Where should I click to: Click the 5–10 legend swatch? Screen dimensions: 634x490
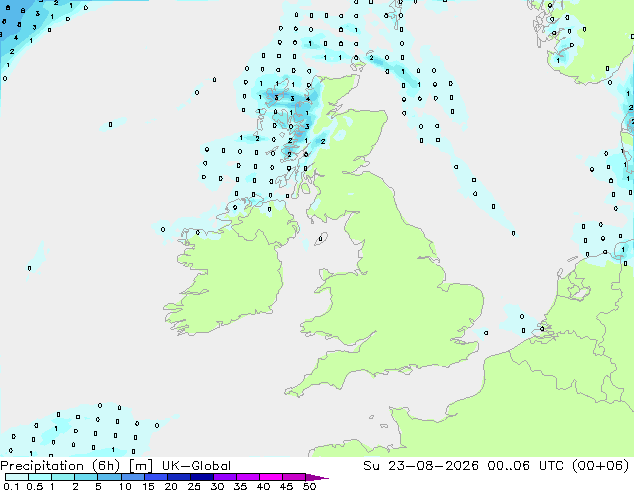[109, 477]
